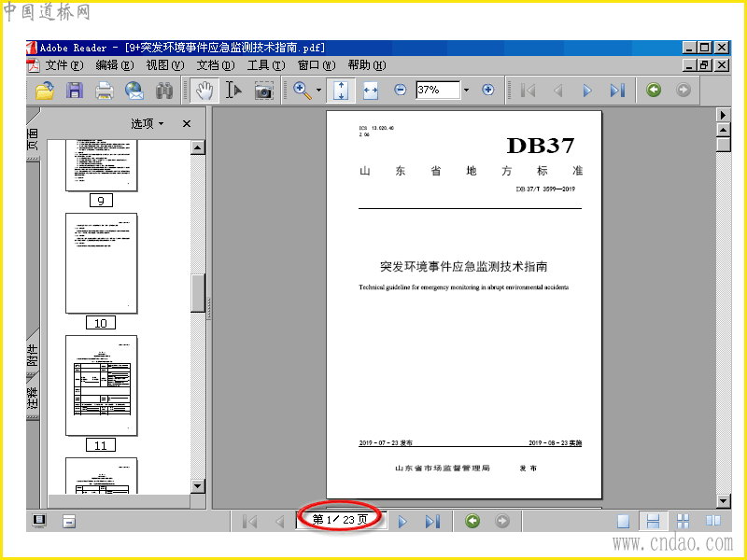Click the page number field 第 1 / 23 页
Image resolution: width=747 pixels, height=560 pixels.
[340, 520]
